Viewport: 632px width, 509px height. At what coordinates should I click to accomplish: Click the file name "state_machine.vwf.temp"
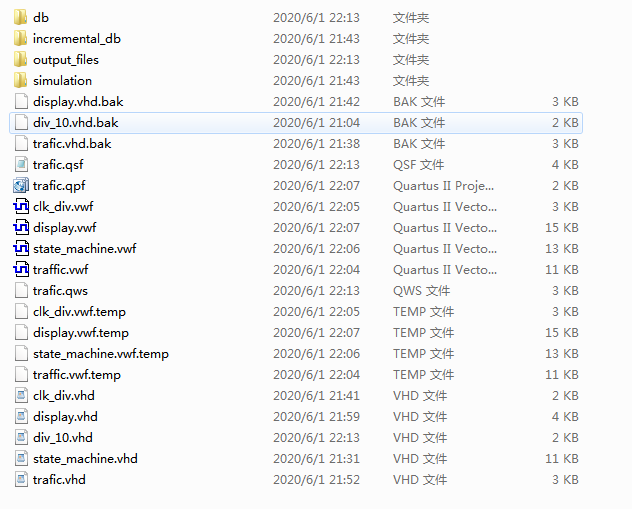pyautogui.click(x=101, y=354)
